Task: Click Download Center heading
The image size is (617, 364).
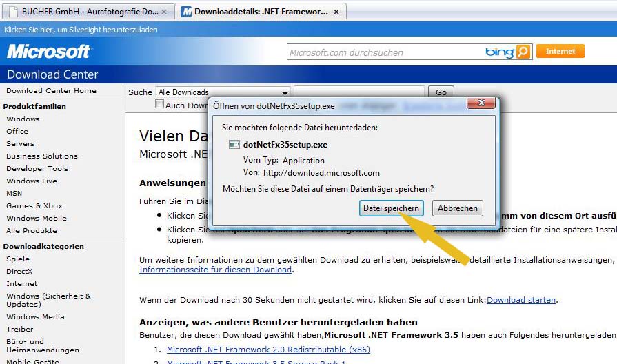Action: click(52, 74)
